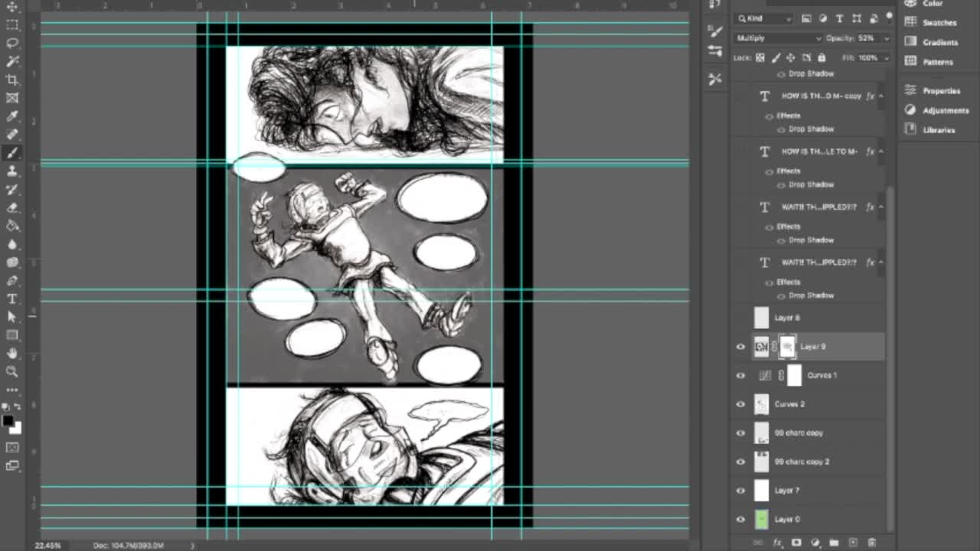Open the Libraries panel
This screenshot has width=980, height=551.
tap(930, 130)
